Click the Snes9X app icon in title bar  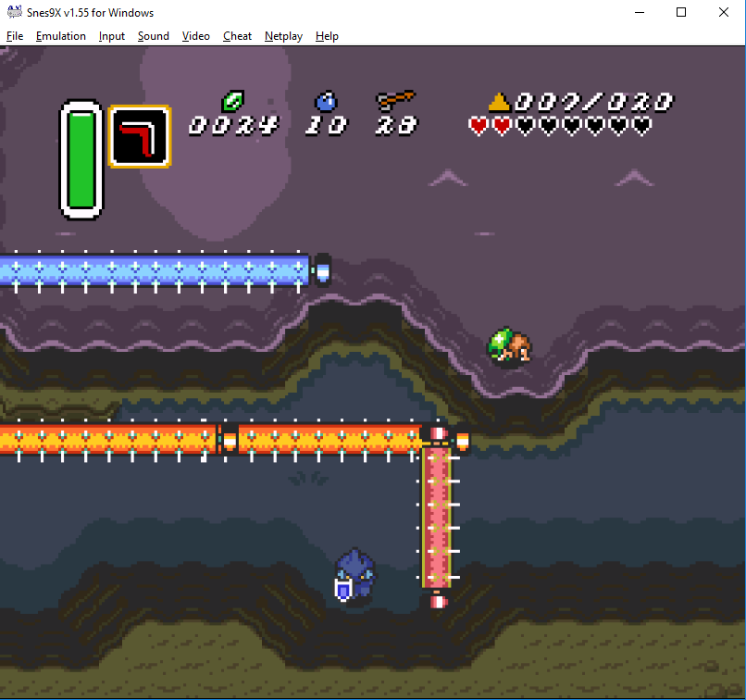coord(15,13)
